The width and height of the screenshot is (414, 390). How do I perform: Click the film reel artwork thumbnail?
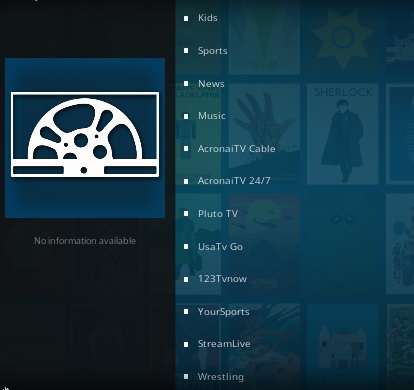click(x=85, y=138)
